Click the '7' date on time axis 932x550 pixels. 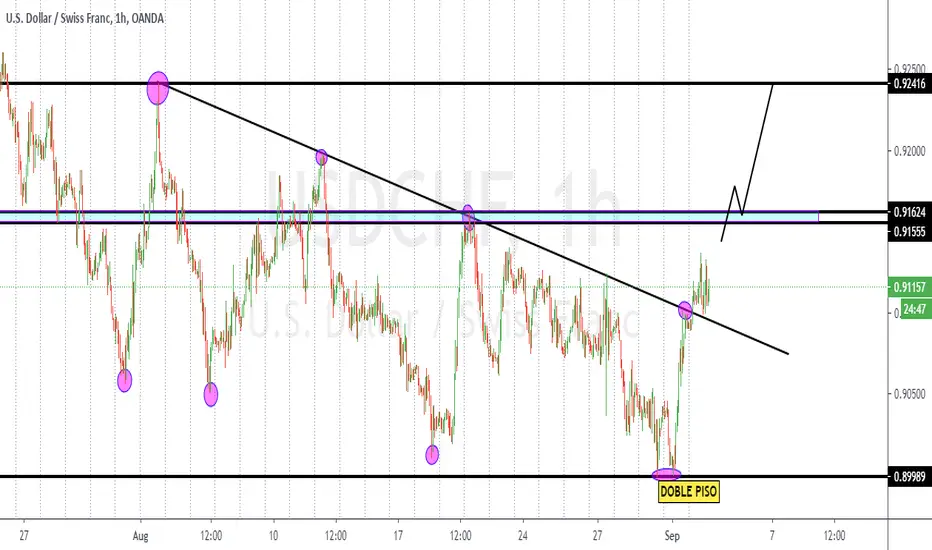(772, 536)
